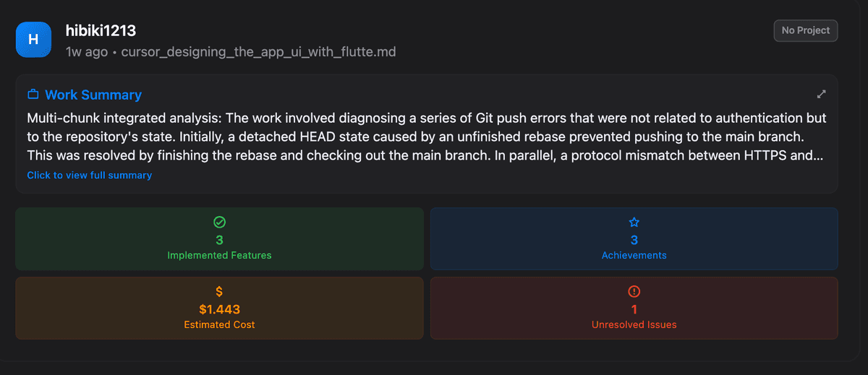
Task: Click the green checkmark features icon
Action: coord(219,223)
